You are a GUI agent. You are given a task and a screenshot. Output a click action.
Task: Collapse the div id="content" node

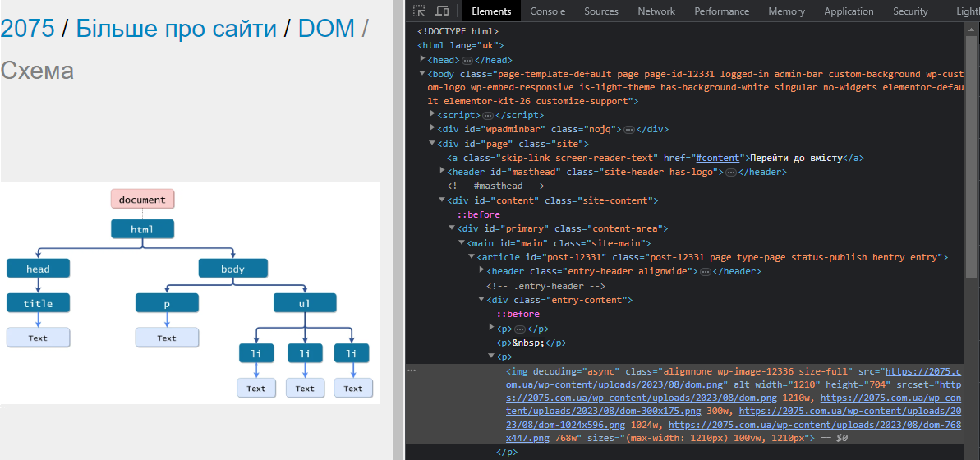pyautogui.click(x=443, y=200)
